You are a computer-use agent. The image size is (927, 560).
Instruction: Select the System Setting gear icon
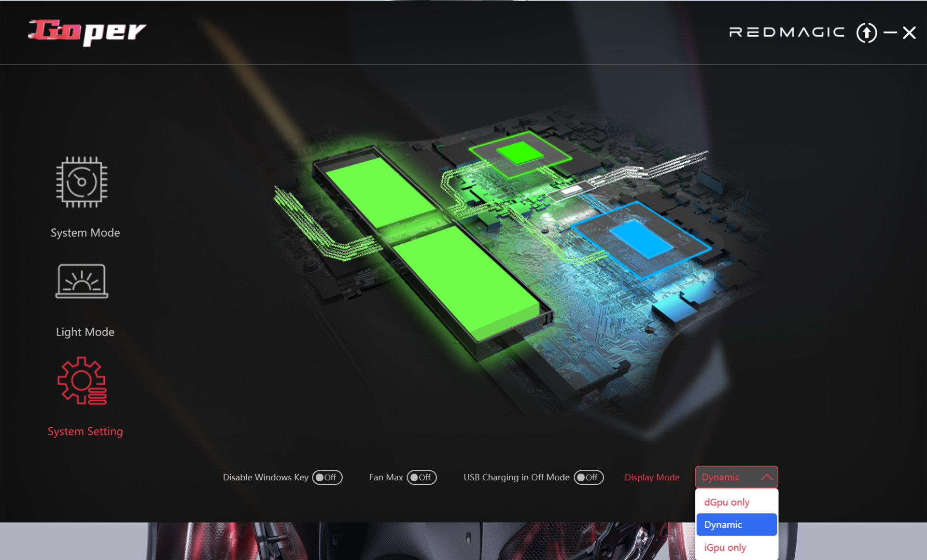click(82, 381)
